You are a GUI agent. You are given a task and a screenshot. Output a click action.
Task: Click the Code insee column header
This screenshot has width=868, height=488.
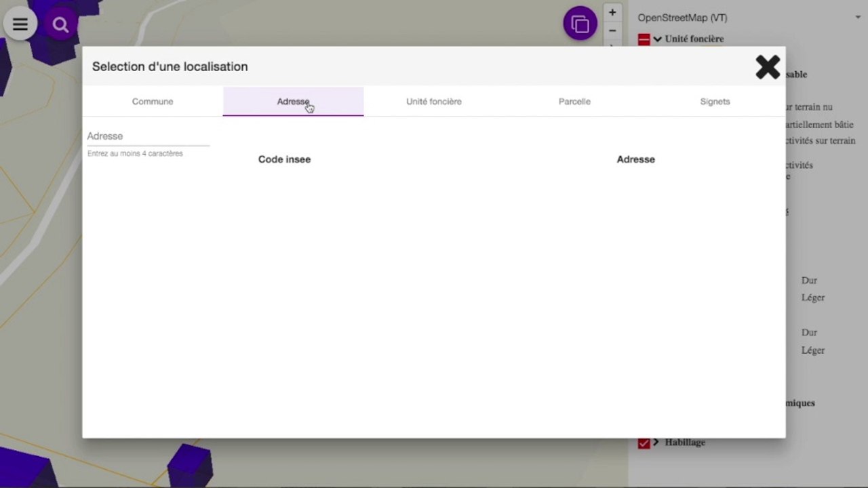pos(284,159)
